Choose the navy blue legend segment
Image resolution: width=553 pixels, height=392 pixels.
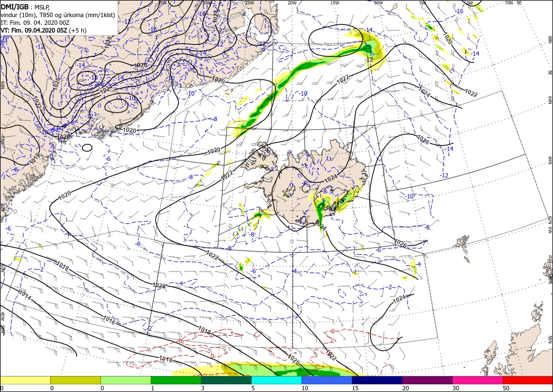[x=377, y=380]
